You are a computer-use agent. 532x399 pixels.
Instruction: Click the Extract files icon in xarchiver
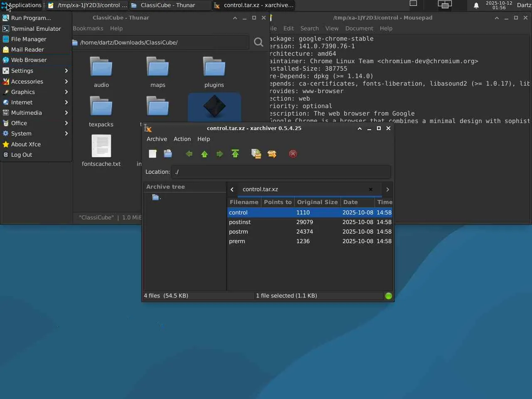272,154
